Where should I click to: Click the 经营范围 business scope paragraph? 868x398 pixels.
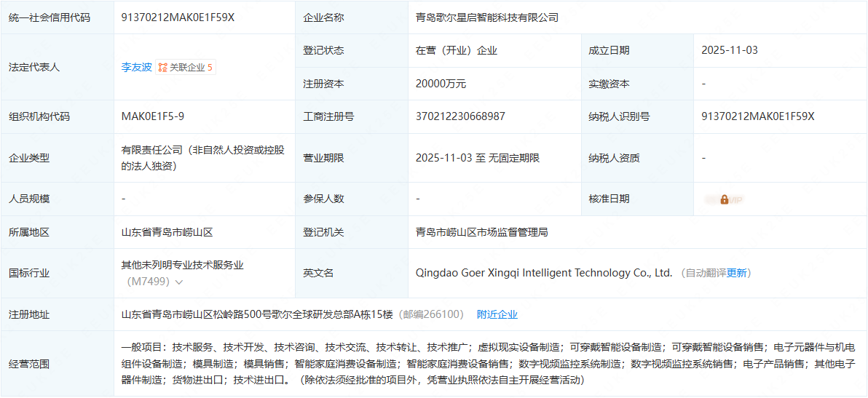point(489,364)
